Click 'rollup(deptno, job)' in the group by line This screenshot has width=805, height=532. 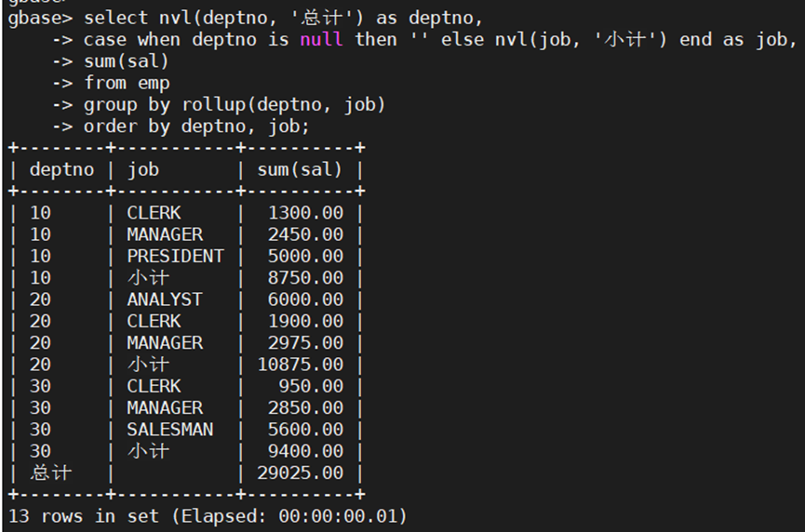(x=284, y=105)
